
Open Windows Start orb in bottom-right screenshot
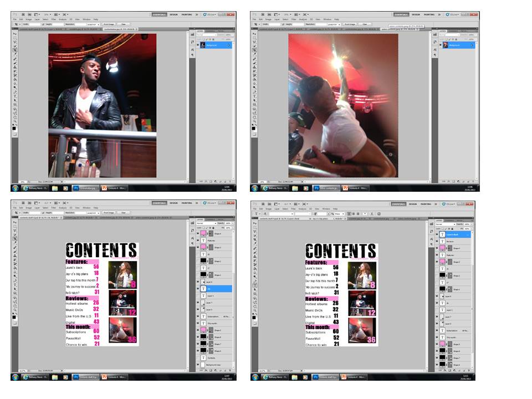click(x=255, y=377)
